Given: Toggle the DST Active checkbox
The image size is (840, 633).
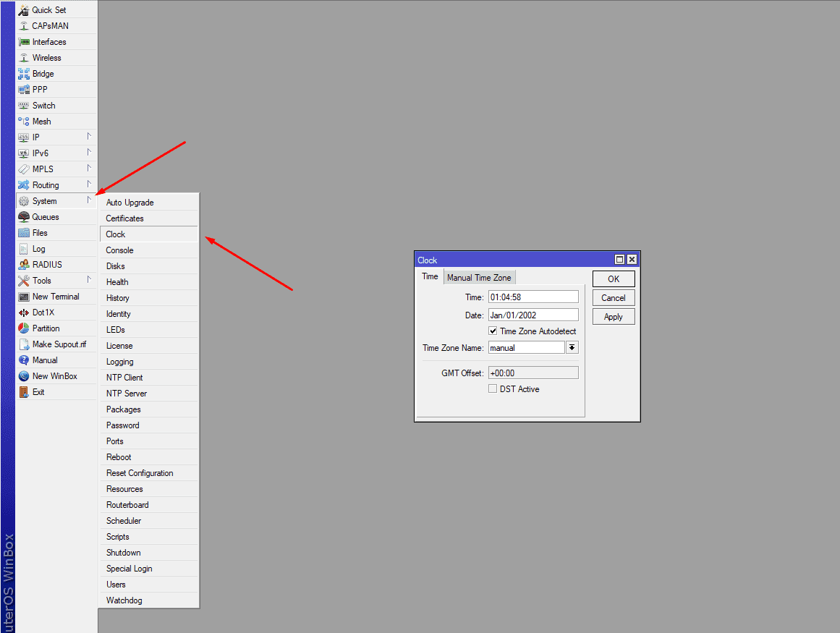Looking at the screenshot, I should point(493,389).
